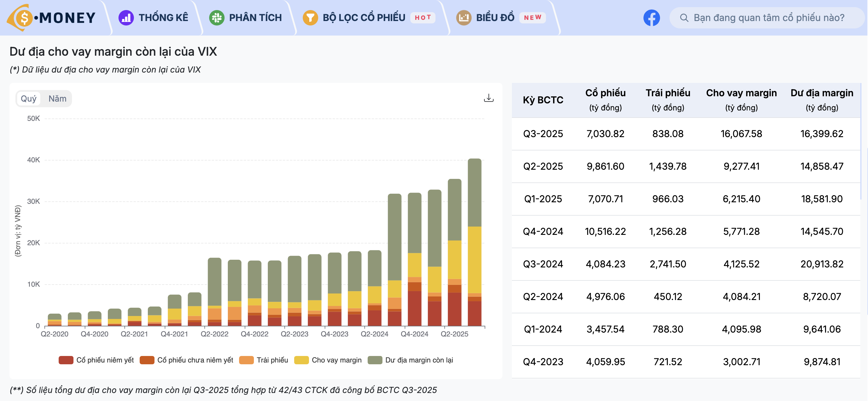Image resolution: width=868 pixels, height=401 pixels.
Task: Toggle Cổ phiếu niêm yết legend series
Action: [105, 360]
